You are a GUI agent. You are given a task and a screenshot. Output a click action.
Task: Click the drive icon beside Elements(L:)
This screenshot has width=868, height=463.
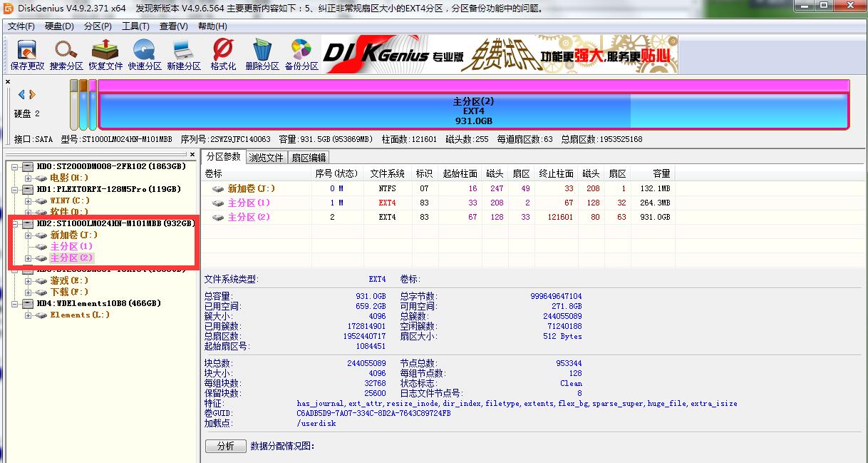pyautogui.click(x=41, y=315)
